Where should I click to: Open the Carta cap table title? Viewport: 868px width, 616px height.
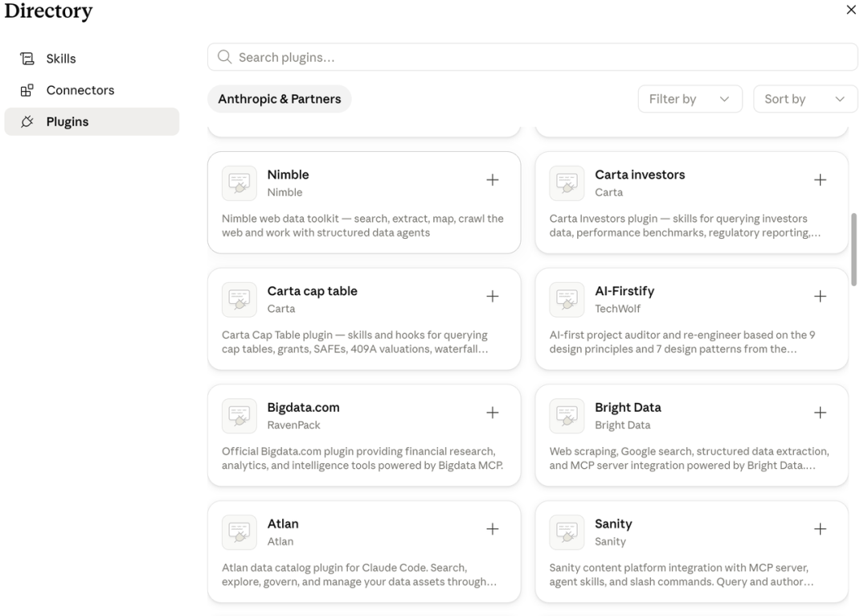312,291
